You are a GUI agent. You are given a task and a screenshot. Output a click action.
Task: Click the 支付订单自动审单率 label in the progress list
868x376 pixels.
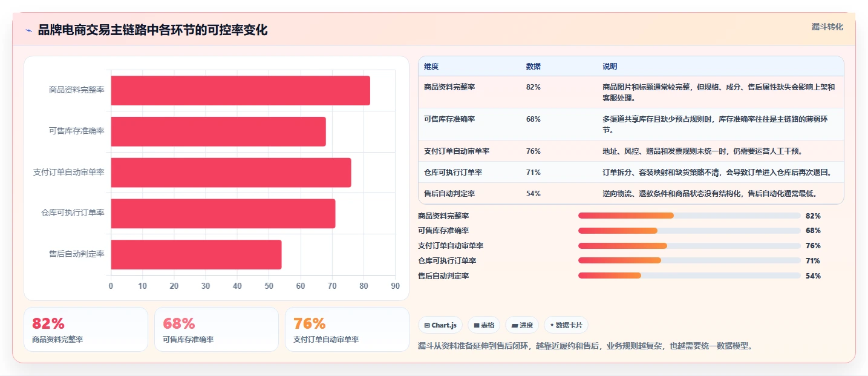(x=451, y=246)
